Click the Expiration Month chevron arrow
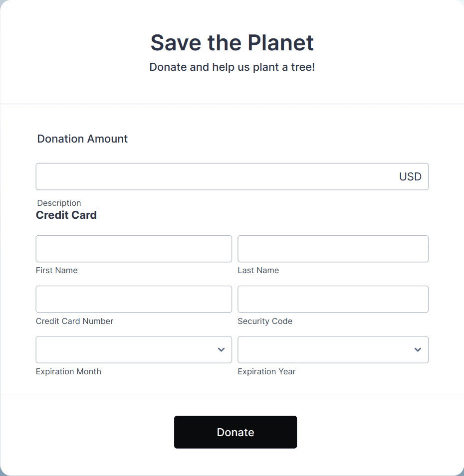This screenshot has width=464, height=476. (x=221, y=349)
